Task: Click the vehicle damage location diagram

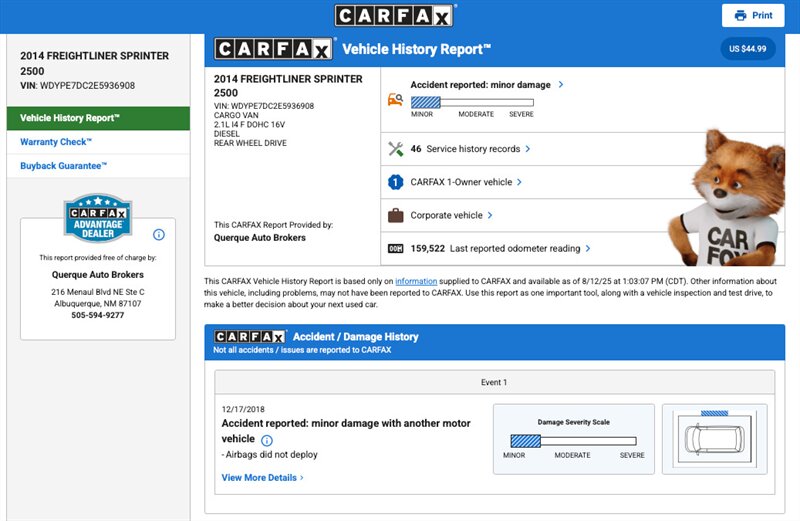Action: click(x=715, y=439)
